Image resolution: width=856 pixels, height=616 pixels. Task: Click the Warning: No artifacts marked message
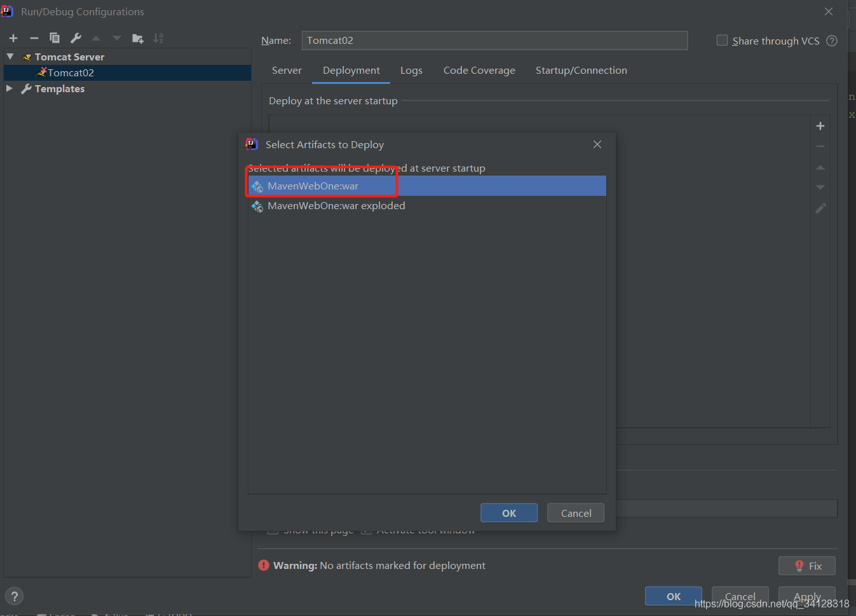coord(379,566)
